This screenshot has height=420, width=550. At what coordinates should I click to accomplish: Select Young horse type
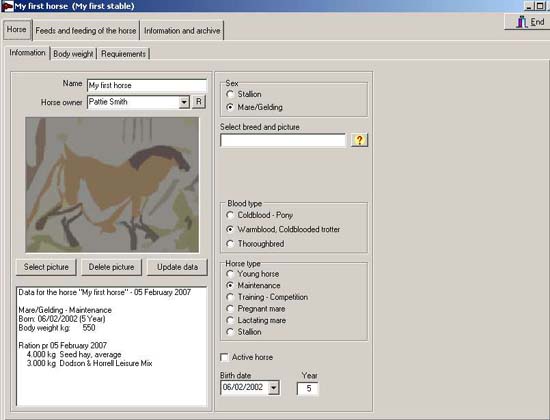(x=230, y=274)
